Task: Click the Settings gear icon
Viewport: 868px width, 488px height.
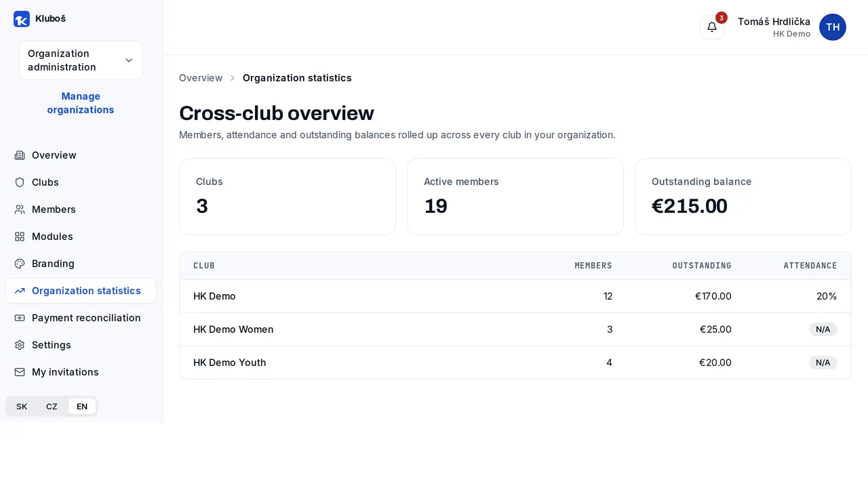Action: click(20, 345)
